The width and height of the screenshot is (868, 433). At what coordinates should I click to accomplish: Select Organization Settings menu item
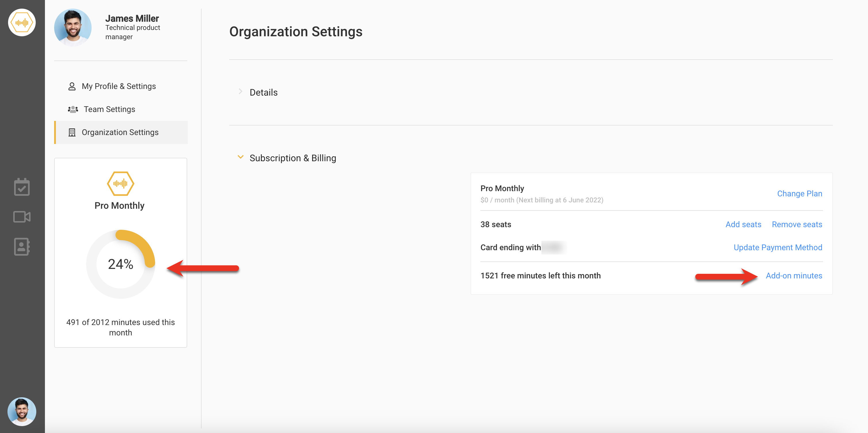tap(120, 132)
